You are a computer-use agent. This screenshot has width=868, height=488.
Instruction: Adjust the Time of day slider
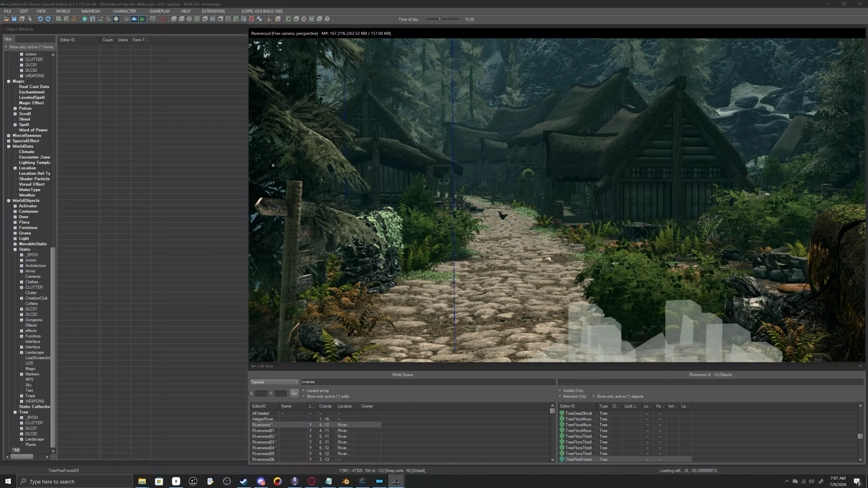click(x=440, y=19)
